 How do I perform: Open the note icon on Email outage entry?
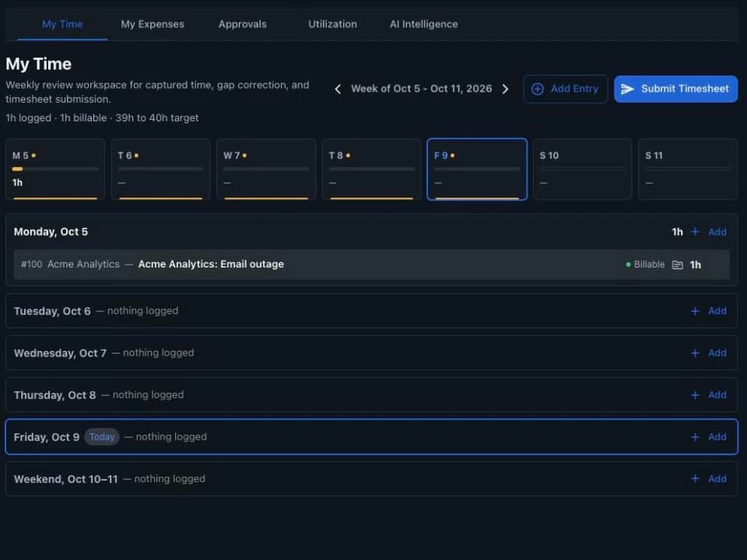click(677, 264)
